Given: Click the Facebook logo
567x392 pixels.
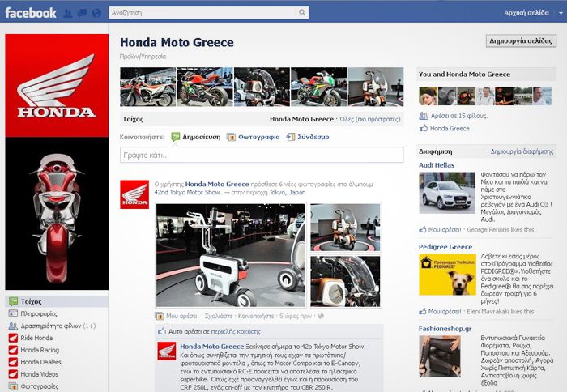Looking at the screenshot, I should [x=31, y=13].
